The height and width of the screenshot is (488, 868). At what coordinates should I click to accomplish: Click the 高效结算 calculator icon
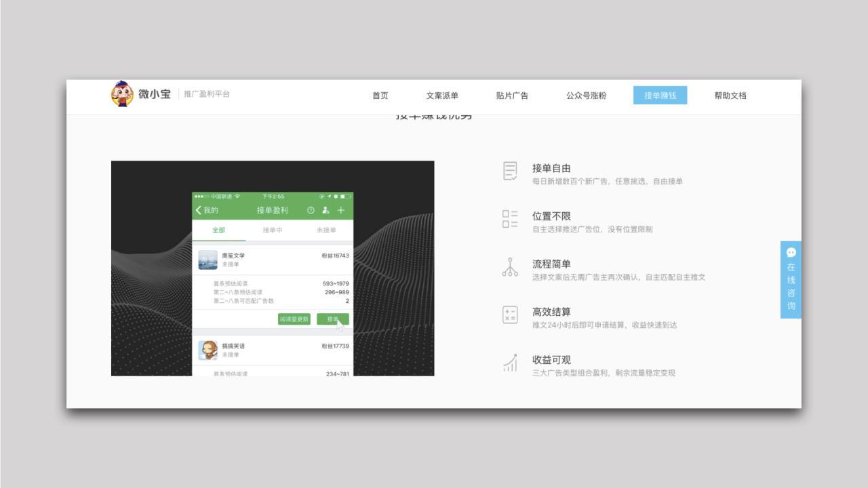510,315
